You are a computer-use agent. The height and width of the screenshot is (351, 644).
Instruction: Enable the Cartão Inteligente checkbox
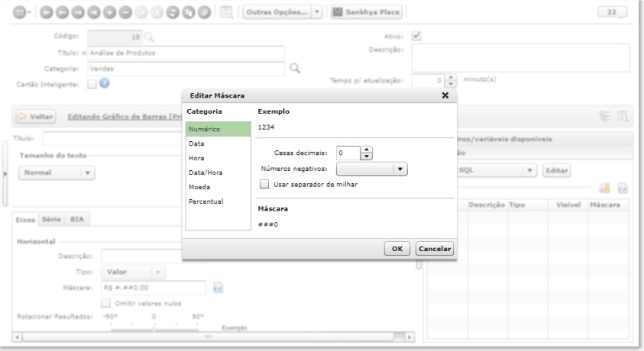point(92,84)
